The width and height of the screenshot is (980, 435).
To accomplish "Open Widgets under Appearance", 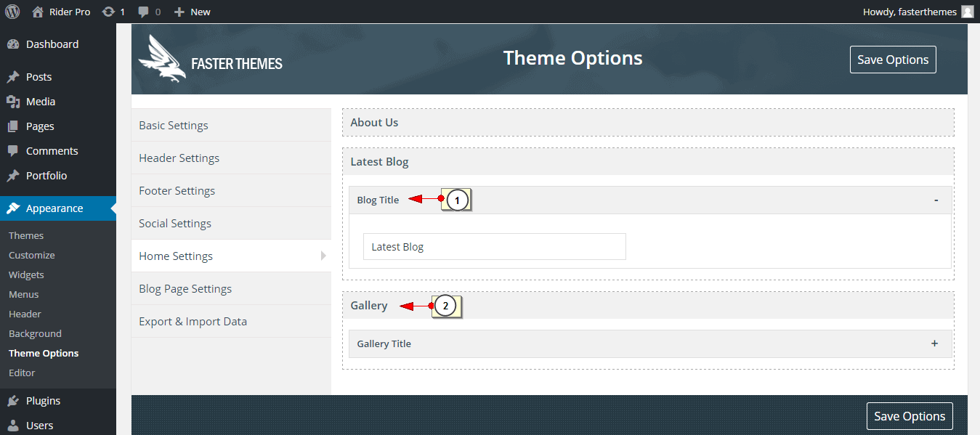I will point(26,275).
